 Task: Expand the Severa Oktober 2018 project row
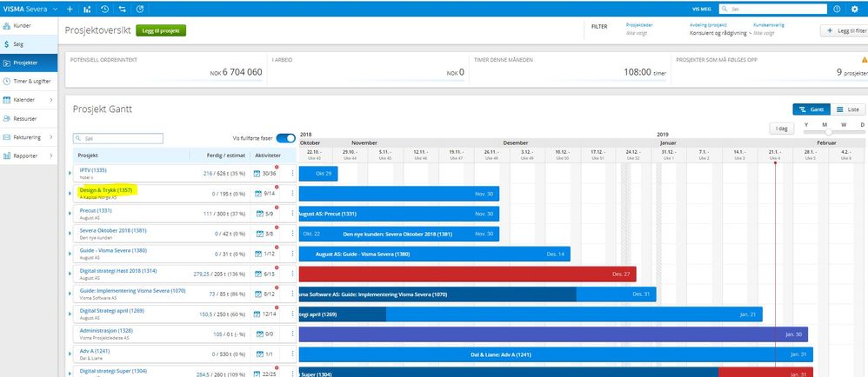point(70,234)
